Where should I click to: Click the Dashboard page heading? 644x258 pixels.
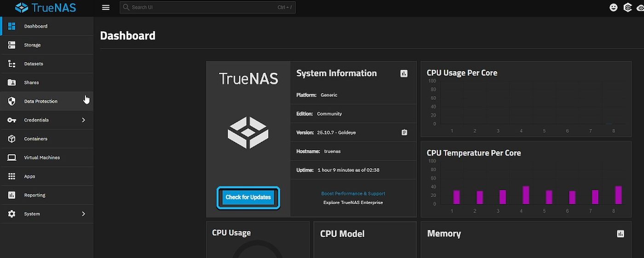(x=128, y=36)
